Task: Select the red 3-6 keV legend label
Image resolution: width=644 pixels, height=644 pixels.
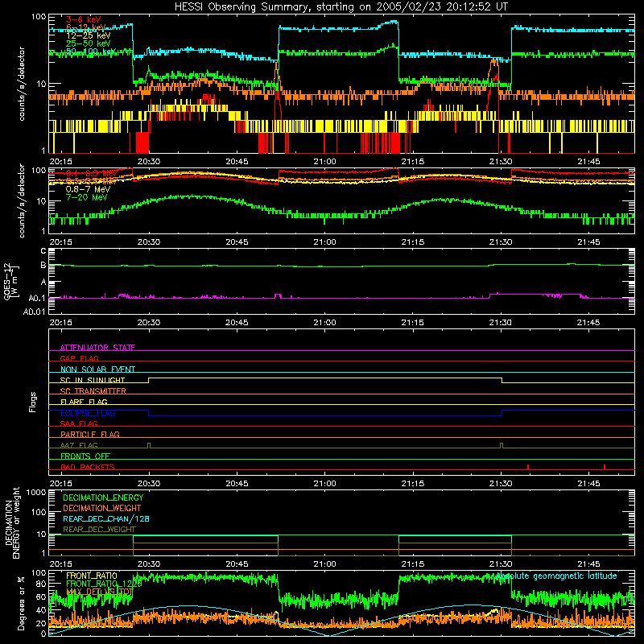Action: [83, 19]
